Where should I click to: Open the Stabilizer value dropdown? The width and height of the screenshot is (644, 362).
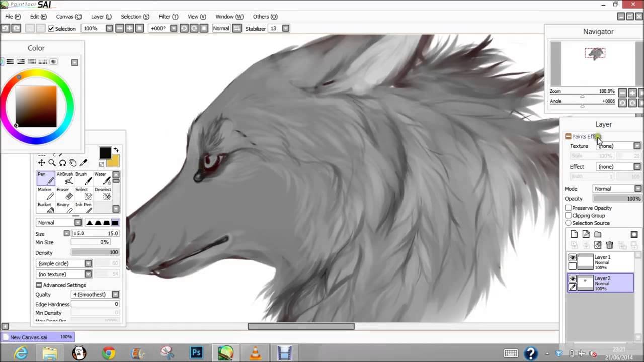285,29
